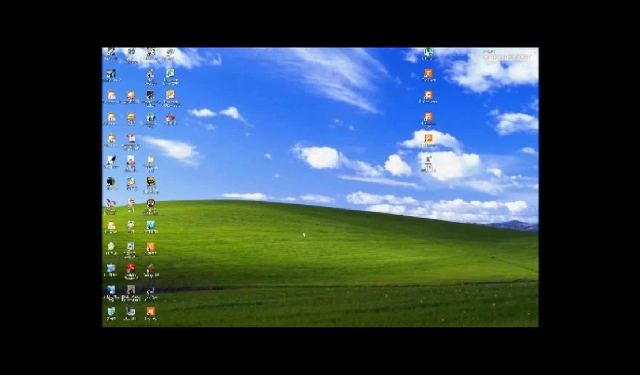
Task: Select the tiny white figure on the green hill
Action: click(x=304, y=235)
